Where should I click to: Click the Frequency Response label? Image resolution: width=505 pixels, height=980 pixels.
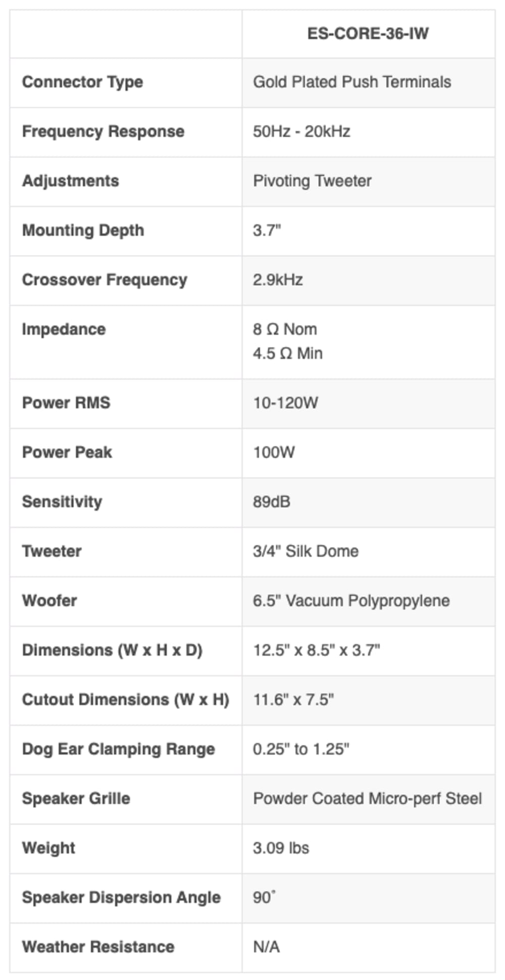103,131
